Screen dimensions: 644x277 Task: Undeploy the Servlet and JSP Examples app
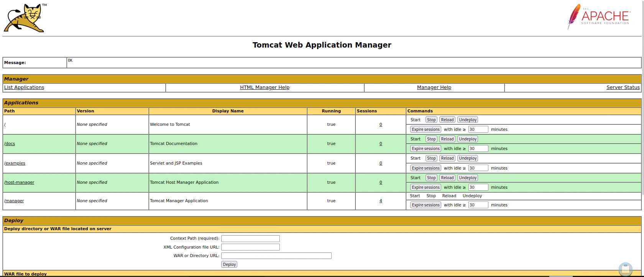(x=468, y=158)
